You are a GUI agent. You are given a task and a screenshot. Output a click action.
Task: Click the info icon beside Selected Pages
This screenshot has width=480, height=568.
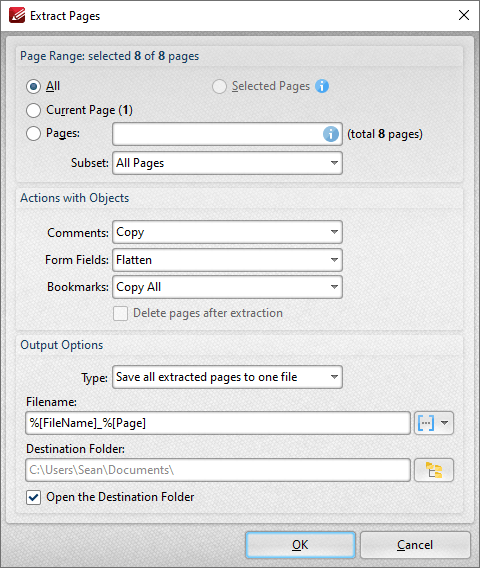tap(322, 86)
